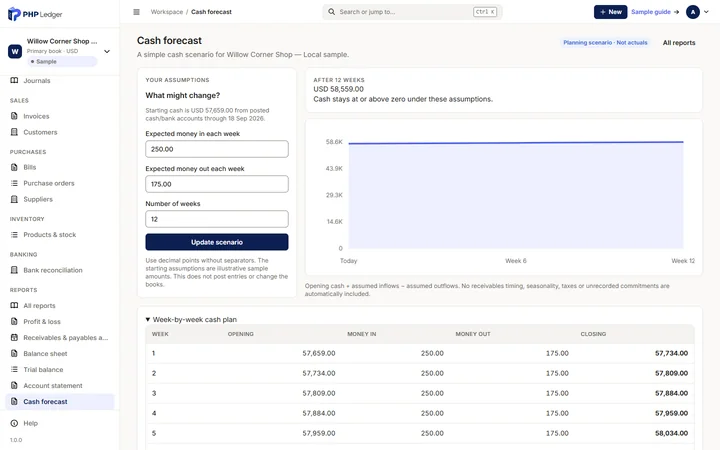Click the Workspace breadcrumb link

coord(167,12)
